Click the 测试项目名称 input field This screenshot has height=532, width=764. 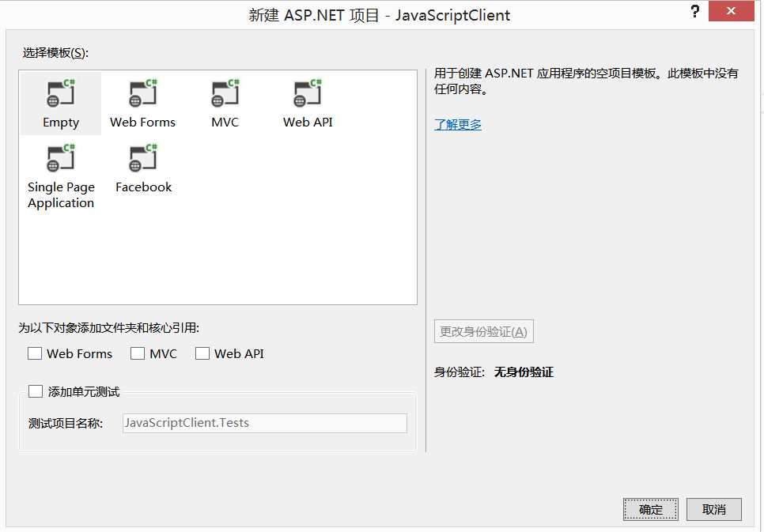[x=265, y=423]
